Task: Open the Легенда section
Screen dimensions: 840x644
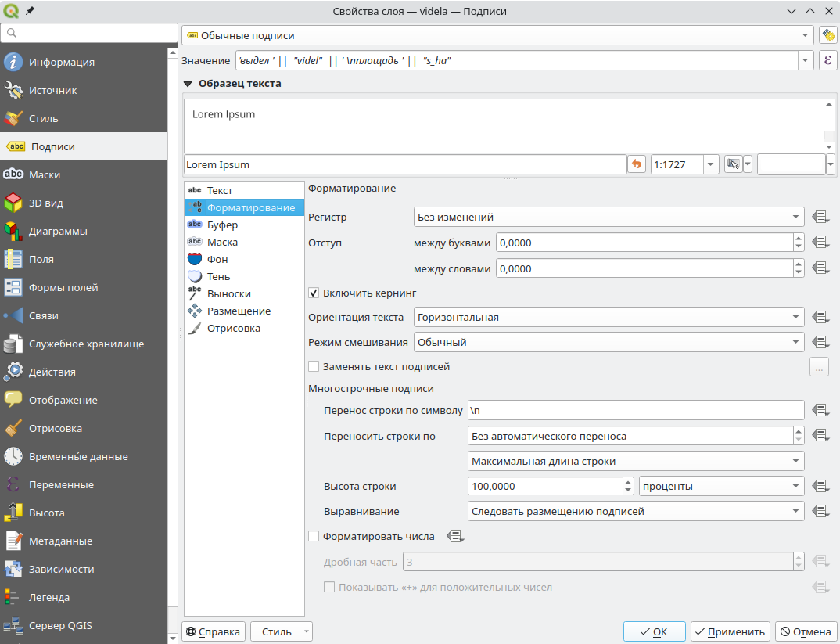Action: pyautogui.click(x=84, y=597)
